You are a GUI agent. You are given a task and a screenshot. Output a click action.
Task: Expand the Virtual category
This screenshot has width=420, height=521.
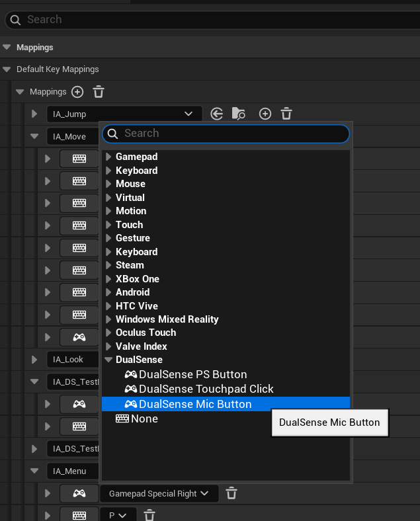(108, 198)
